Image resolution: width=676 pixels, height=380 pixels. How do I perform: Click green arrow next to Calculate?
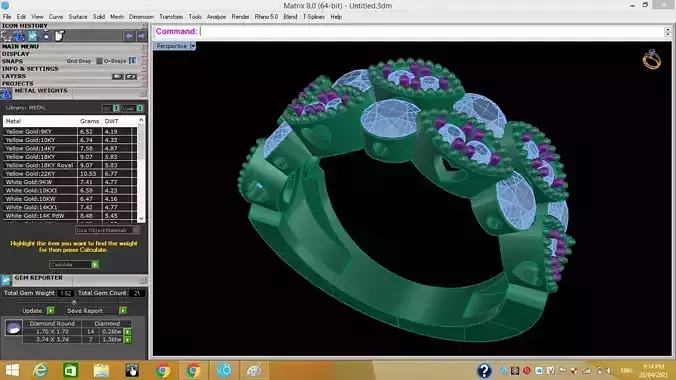tap(95, 264)
